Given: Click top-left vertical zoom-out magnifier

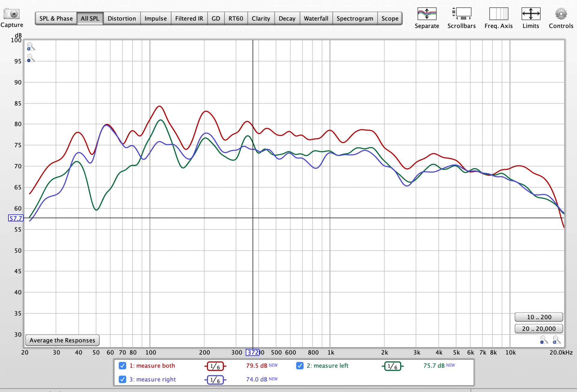Looking at the screenshot, I should (x=30, y=58).
